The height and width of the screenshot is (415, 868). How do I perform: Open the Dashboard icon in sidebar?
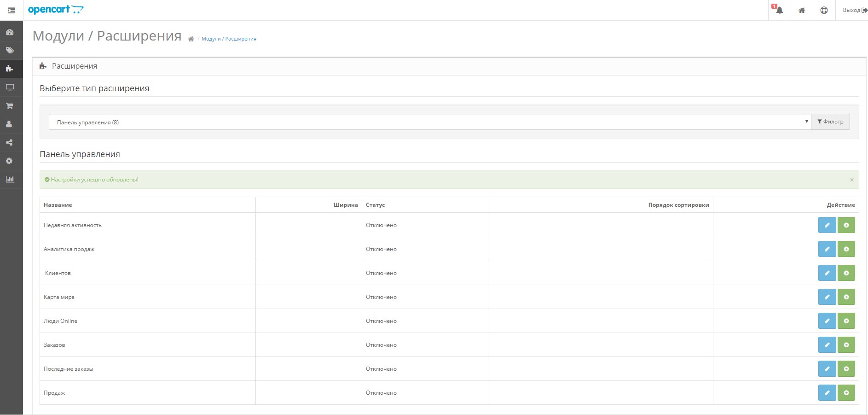pyautogui.click(x=10, y=32)
